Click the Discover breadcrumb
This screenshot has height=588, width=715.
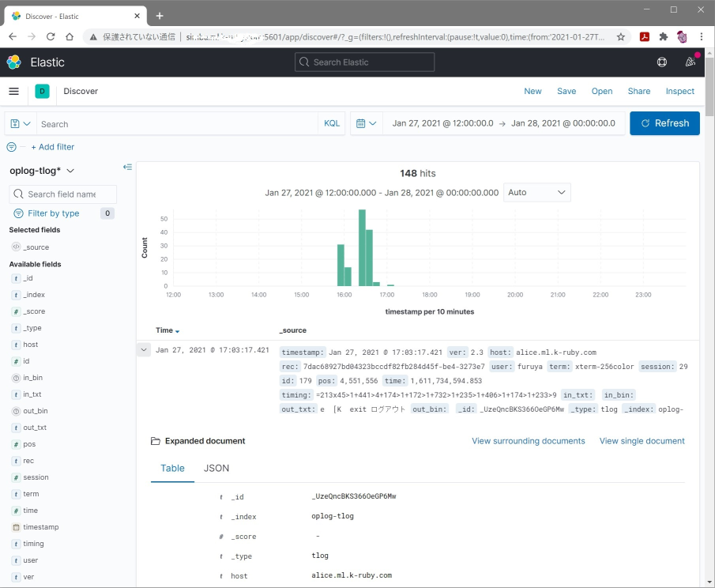[81, 91]
